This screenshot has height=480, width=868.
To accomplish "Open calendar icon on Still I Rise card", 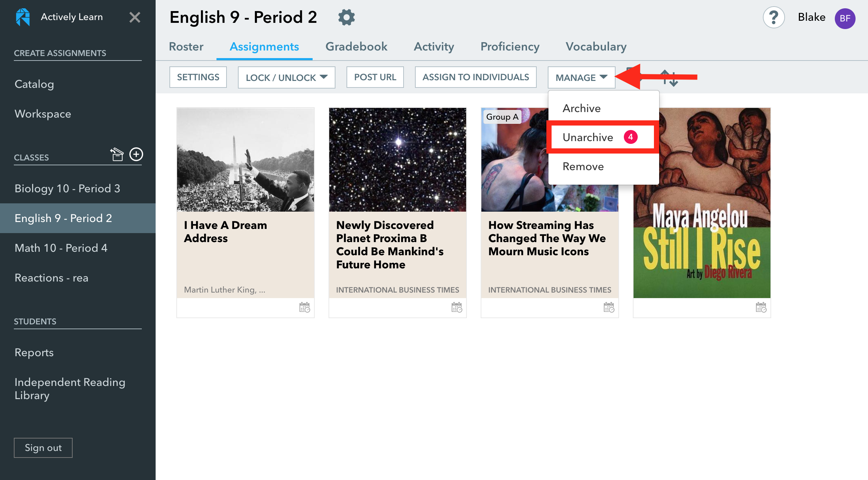I will [x=761, y=307].
